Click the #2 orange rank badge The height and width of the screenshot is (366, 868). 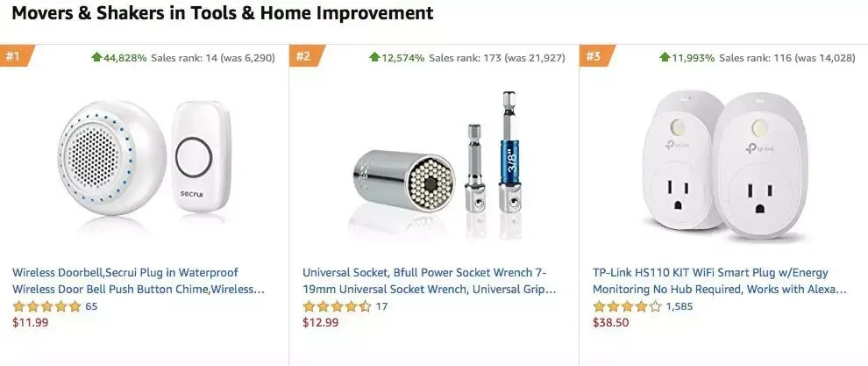coord(306,56)
